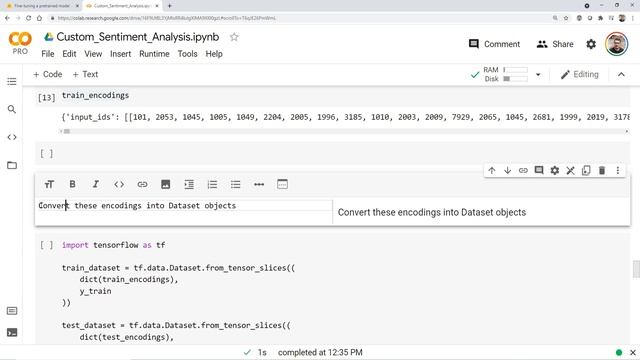The height and width of the screenshot is (360, 640).
Task: Indent text in markdown toolbar
Action: 189,184
